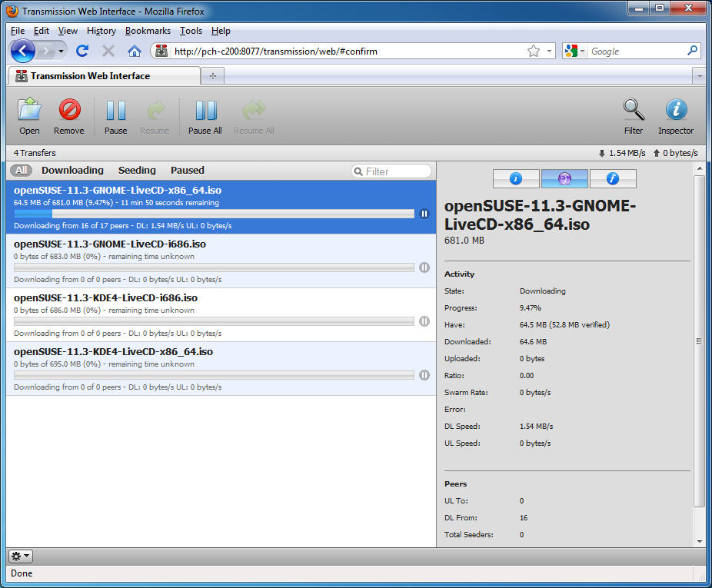Click the torrent Filter search field

click(391, 171)
